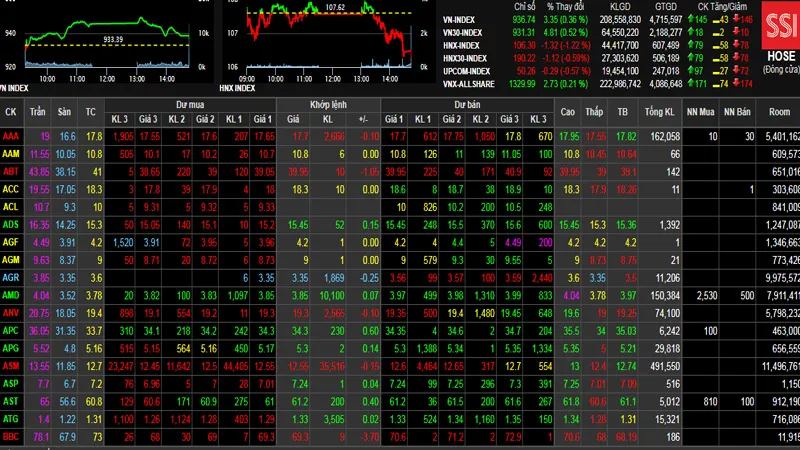Select ticker AGF

tap(11, 242)
